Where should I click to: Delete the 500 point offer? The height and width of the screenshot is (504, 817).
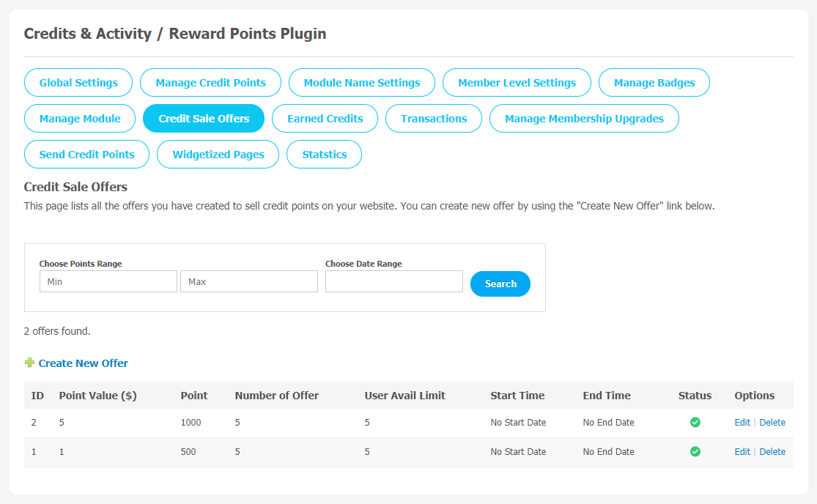pos(772,451)
